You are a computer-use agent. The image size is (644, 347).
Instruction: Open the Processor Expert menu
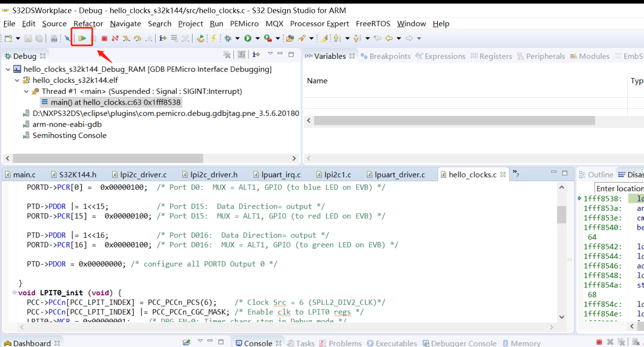pyautogui.click(x=319, y=24)
